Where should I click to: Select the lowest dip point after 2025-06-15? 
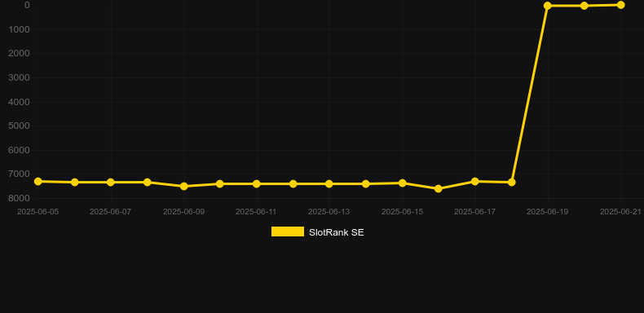point(439,188)
